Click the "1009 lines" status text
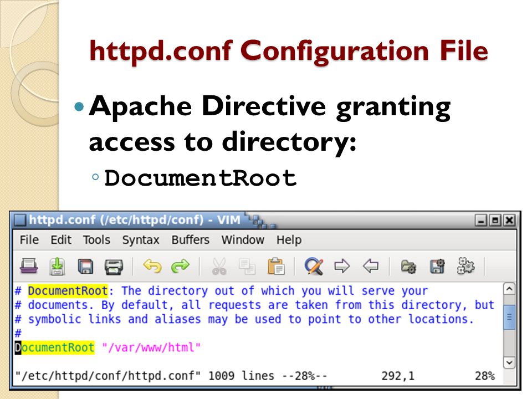 pyautogui.click(x=241, y=376)
